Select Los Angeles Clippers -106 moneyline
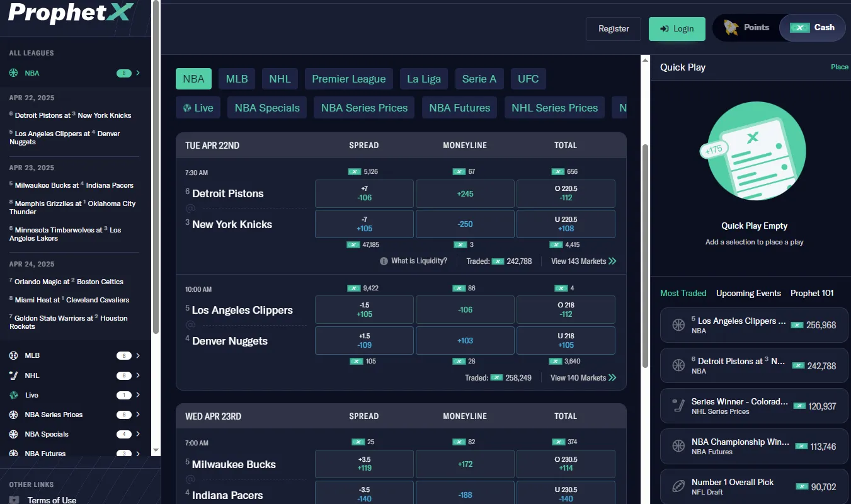Screen dimensions: 851x504 tap(465, 310)
